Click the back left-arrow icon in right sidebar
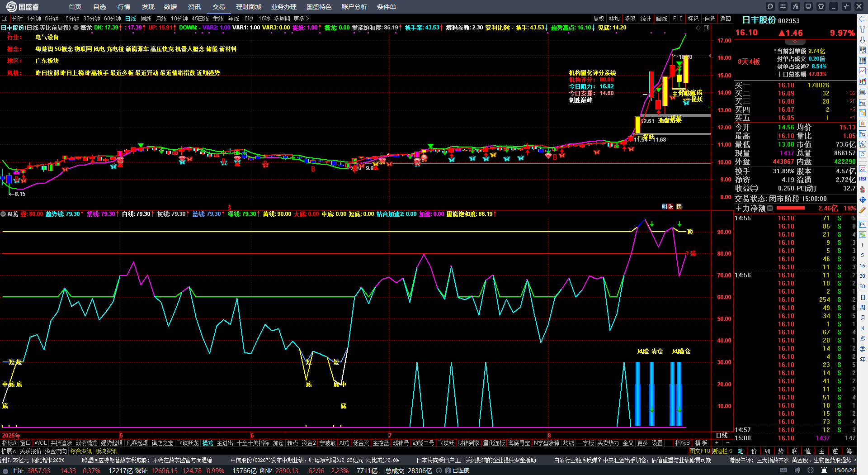The height and width of the screenshot is (475, 868). [863, 19]
